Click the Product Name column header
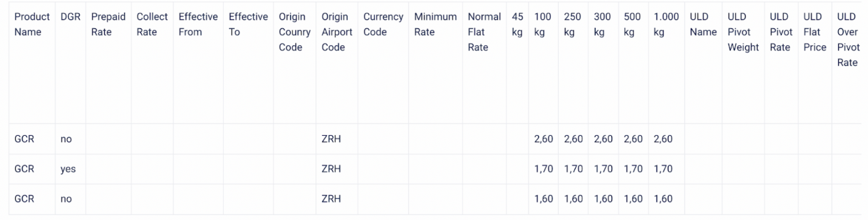Viewport: 868px width, 220px height. click(x=32, y=24)
